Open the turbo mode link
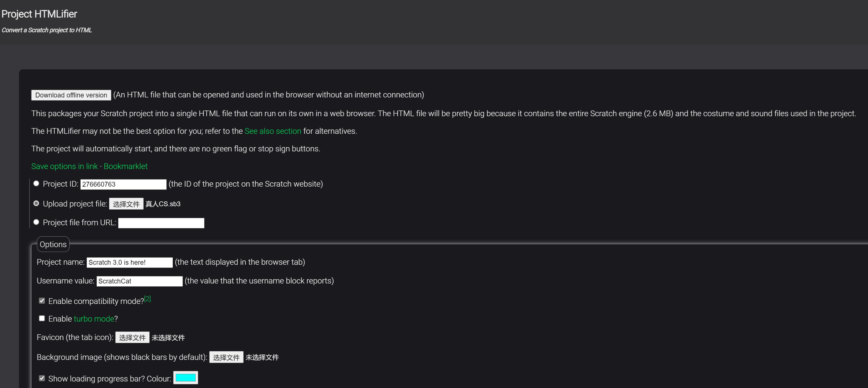The height and width of the screenshot is (388, 868). [94, 319]
